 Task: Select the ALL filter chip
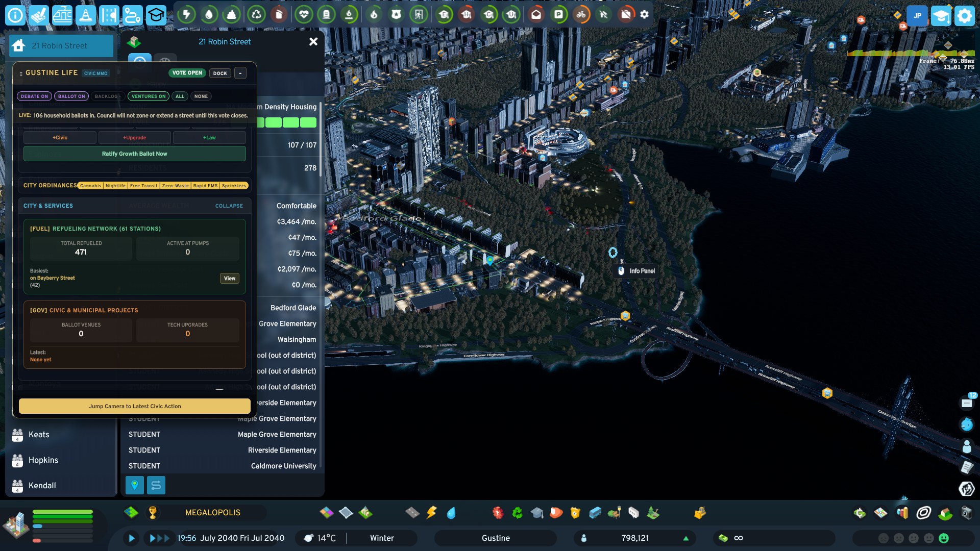pyautogui.click(x=180, y=96)
